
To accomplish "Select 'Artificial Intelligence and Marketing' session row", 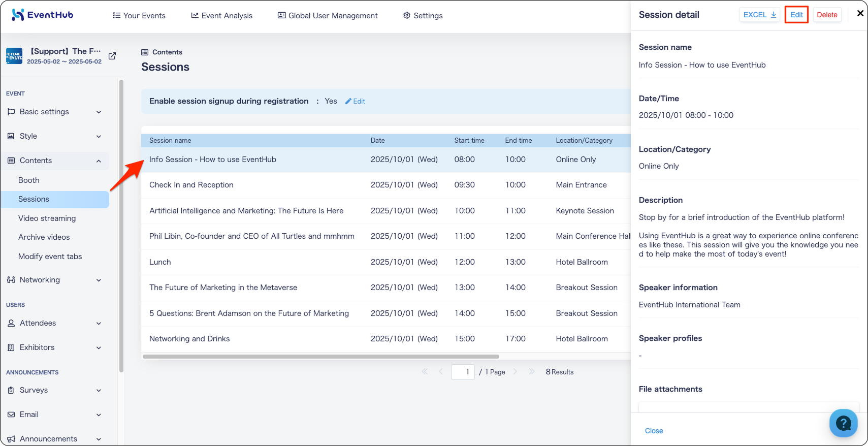I will 386,211.
